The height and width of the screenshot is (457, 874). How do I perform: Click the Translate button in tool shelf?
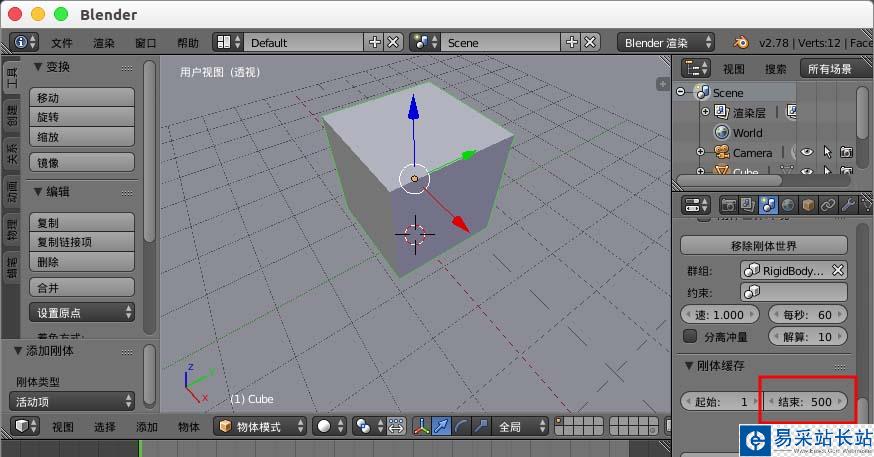(82, 98)
